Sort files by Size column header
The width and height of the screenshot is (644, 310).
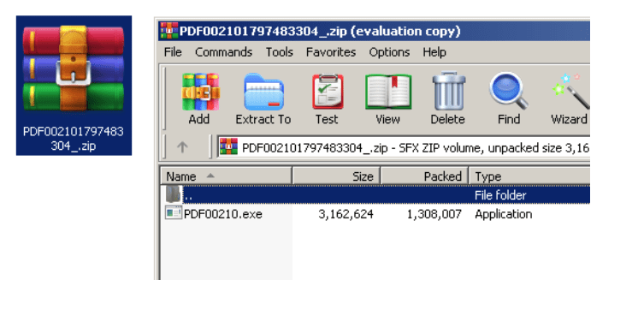pos(336,176)
